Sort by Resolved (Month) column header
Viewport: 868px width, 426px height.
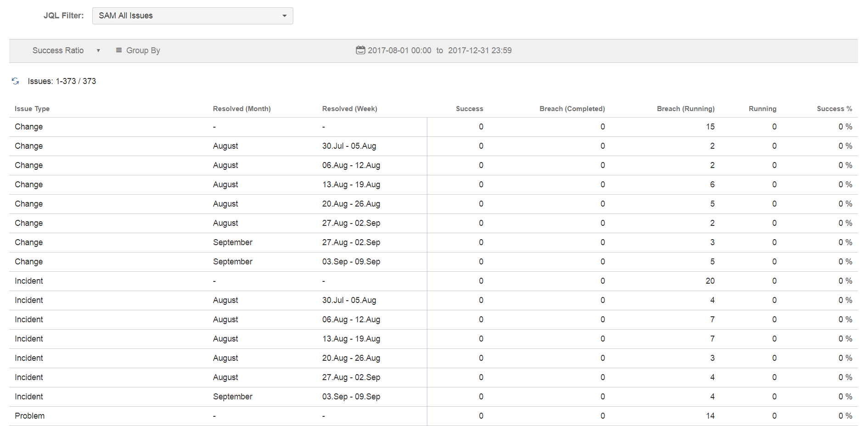(241, 109)
